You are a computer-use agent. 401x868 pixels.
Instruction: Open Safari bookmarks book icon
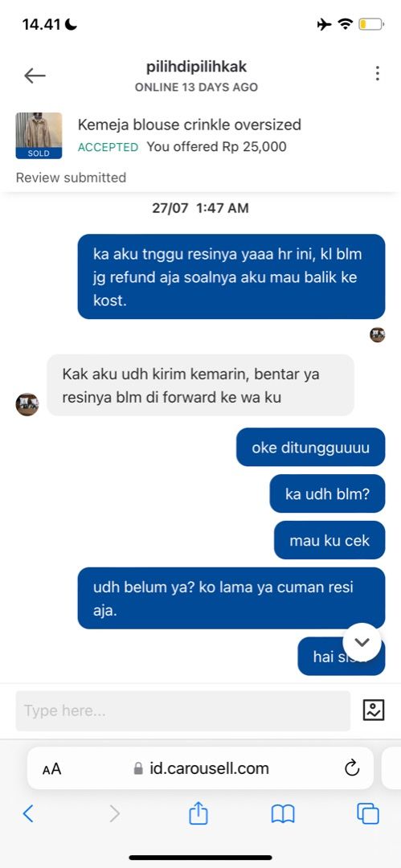click(283, 813)
